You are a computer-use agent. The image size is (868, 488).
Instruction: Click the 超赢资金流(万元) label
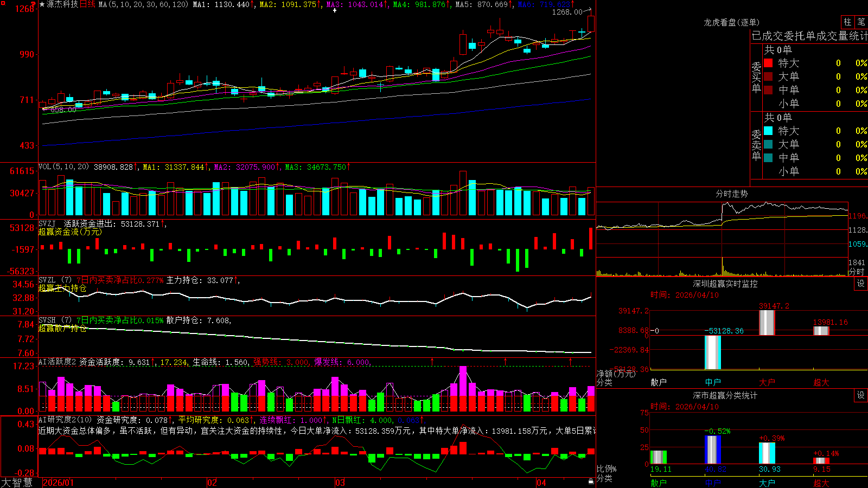coord(70,232)
